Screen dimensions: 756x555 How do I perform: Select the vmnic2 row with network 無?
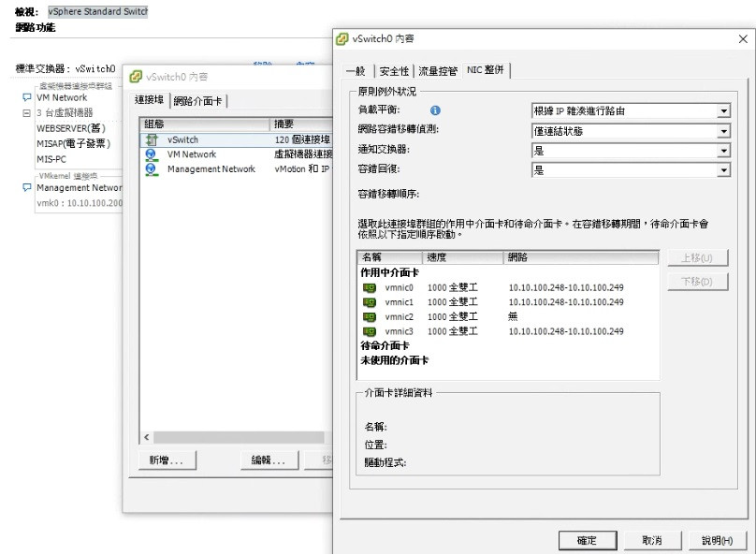coord(509,316)
